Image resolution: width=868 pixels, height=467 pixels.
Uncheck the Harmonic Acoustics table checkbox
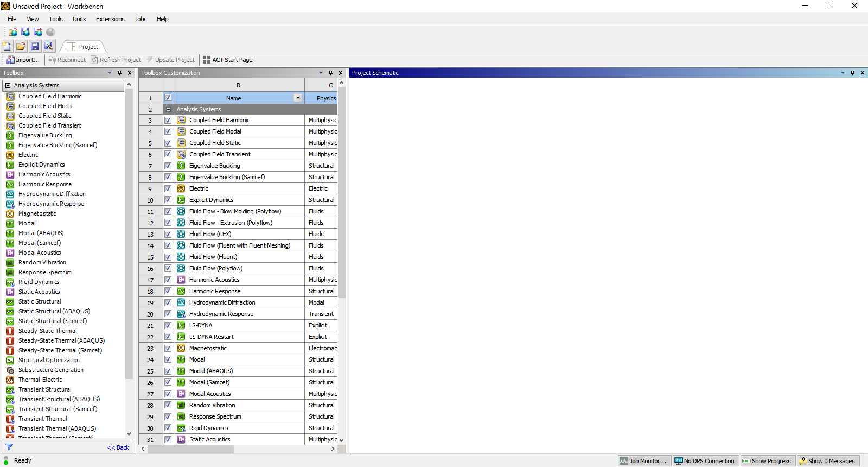(168, 280)
